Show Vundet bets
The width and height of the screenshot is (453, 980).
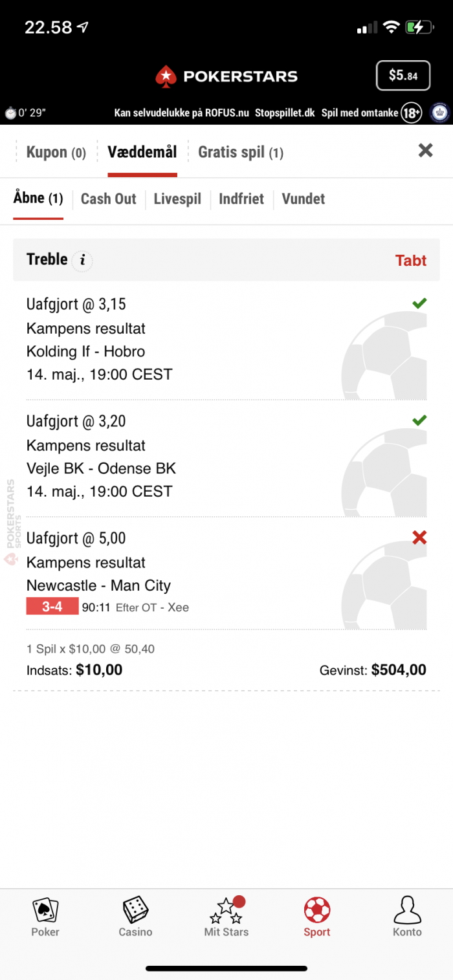pos(304,199)
